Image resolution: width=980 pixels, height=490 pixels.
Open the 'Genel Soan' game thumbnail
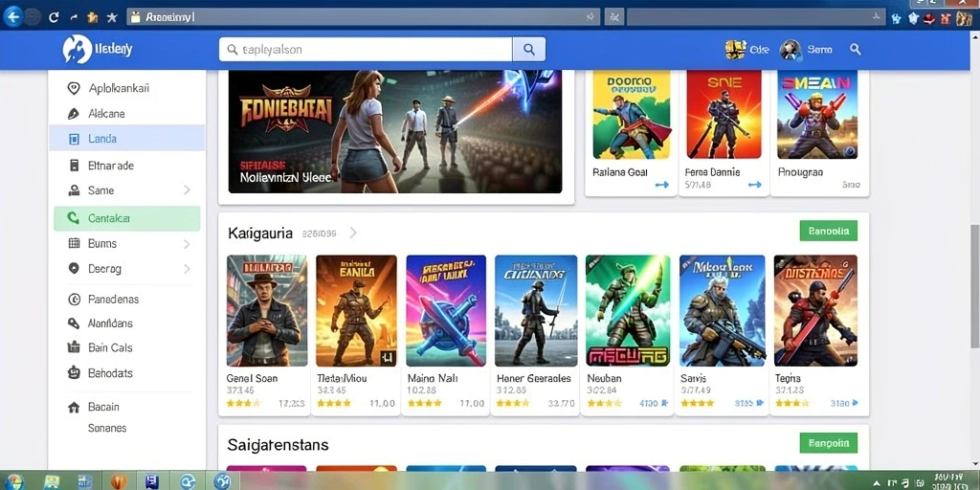pos(267,311)
